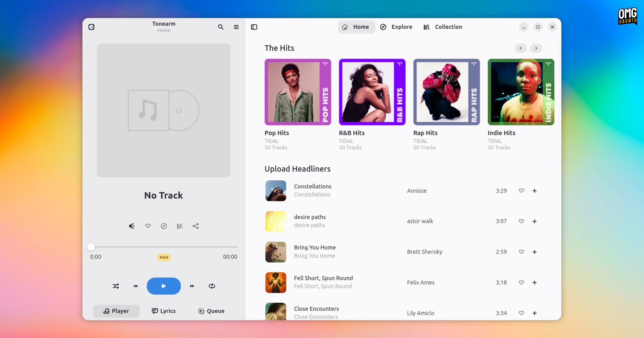Favorite the current track via heart icon
The image size is (644, 338).
tap(148, 226)
